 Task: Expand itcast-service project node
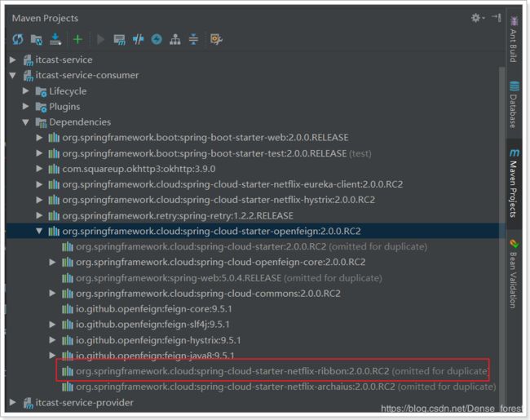13,60
